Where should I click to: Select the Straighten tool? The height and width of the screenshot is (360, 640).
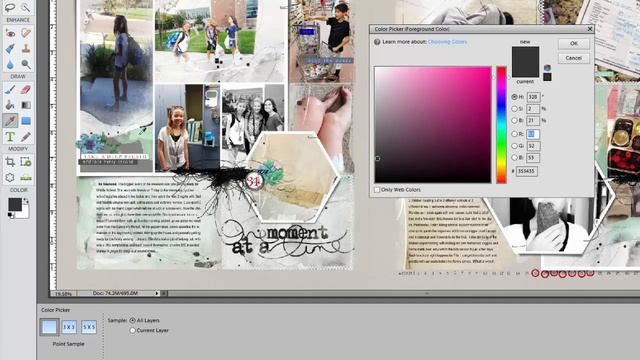tap(26, 178)
